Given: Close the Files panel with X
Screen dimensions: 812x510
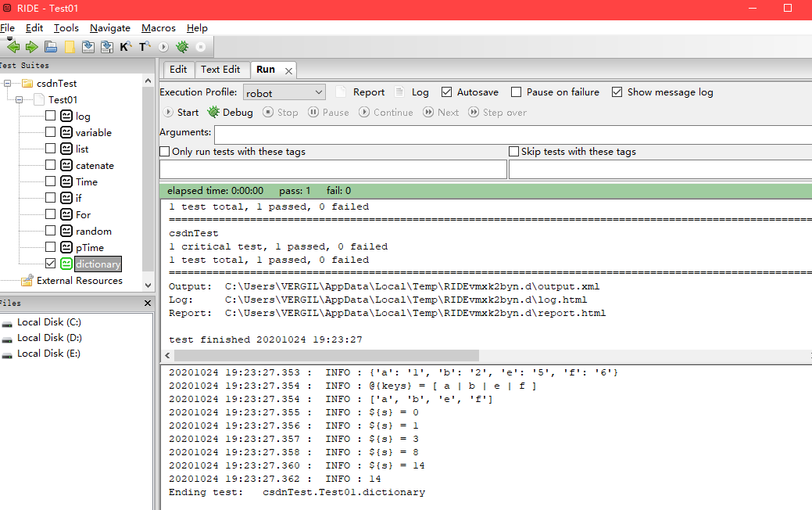Looking at the screenshot, I should 148,303.
